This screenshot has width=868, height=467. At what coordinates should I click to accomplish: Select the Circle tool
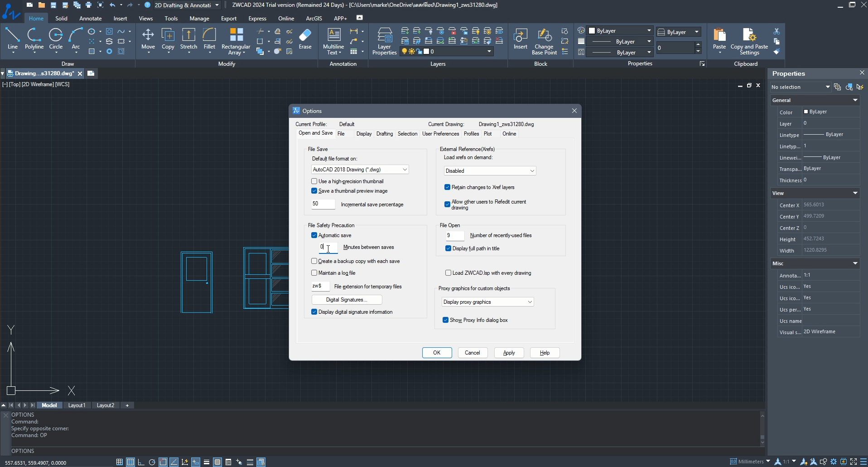[56, 39]
